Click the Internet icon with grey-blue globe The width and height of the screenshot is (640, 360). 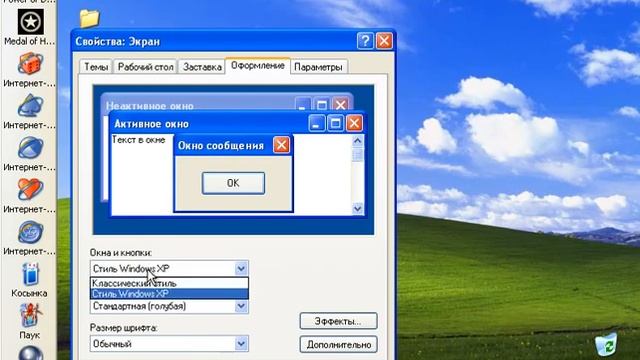click(30, 232)
